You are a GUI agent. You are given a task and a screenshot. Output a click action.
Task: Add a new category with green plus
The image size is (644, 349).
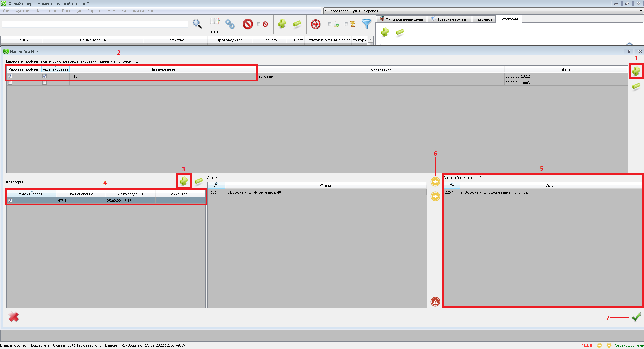point(184,181)
